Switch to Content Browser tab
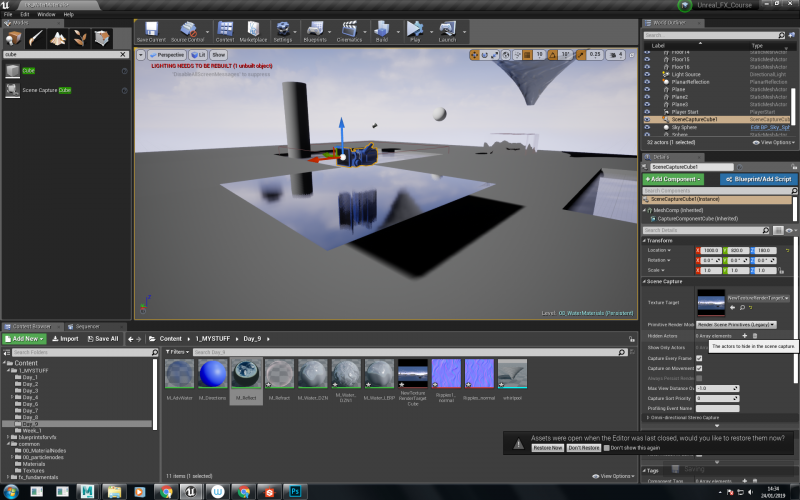This screenshot has height=500, width=800. tap(31, 327)
